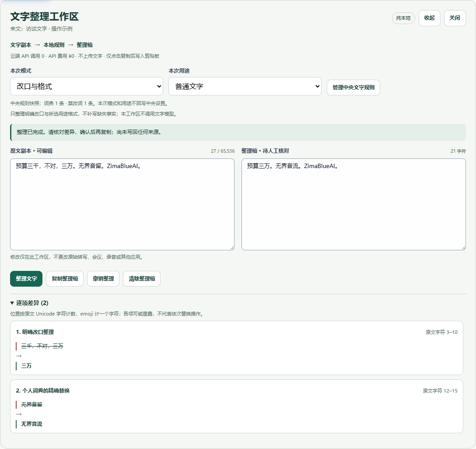
Task: Click the 原文字符 12–15 position label
Action: pyautogui.click(x=440, y=391)
